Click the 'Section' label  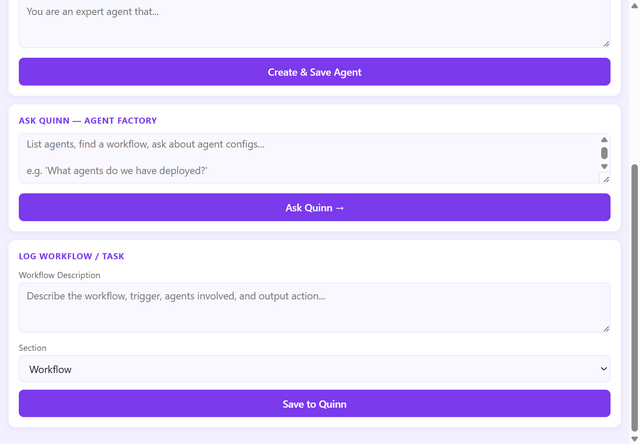pyautogui.click(x=32, y=348)
